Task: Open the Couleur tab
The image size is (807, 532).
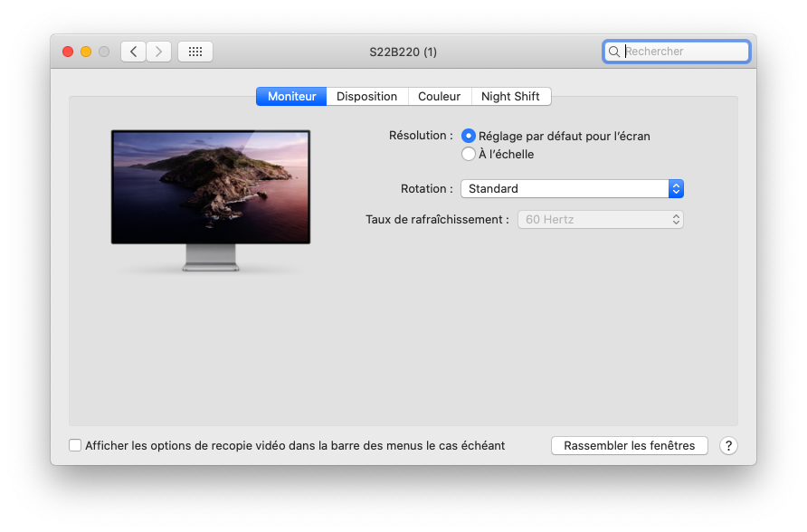Action: coord(439,96)
